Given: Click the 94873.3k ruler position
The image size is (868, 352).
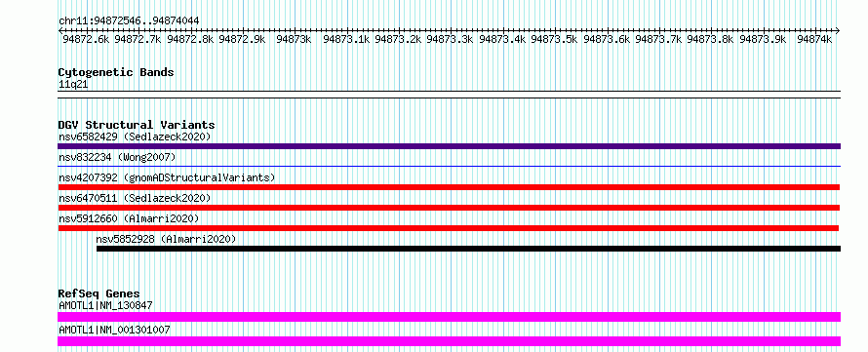Looking at the screenshot, I should 450,39.
